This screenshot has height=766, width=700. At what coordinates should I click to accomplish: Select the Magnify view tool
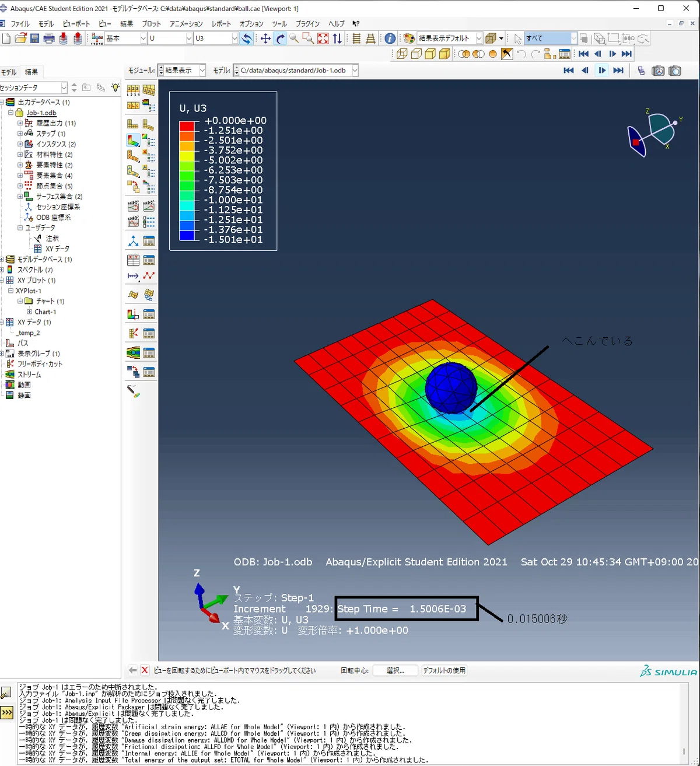[x=294, y=39]
